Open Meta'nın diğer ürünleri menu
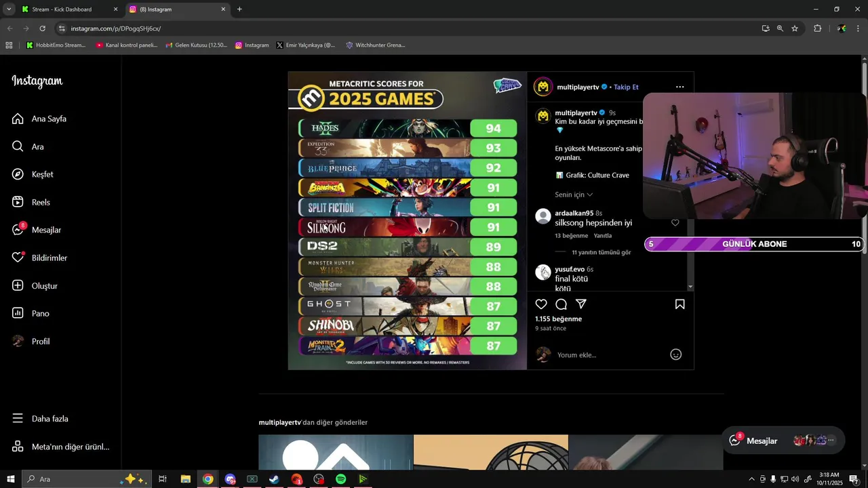 pos(60,447)
